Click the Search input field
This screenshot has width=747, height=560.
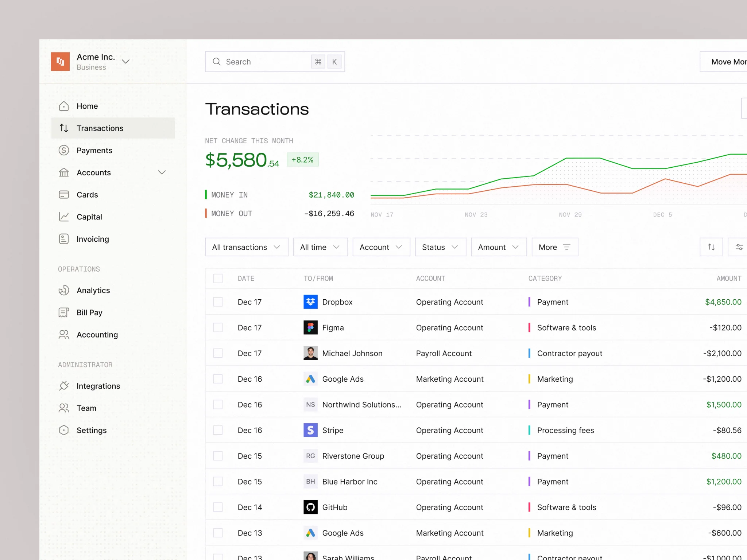pyautogui.click(x=275, y=62)
